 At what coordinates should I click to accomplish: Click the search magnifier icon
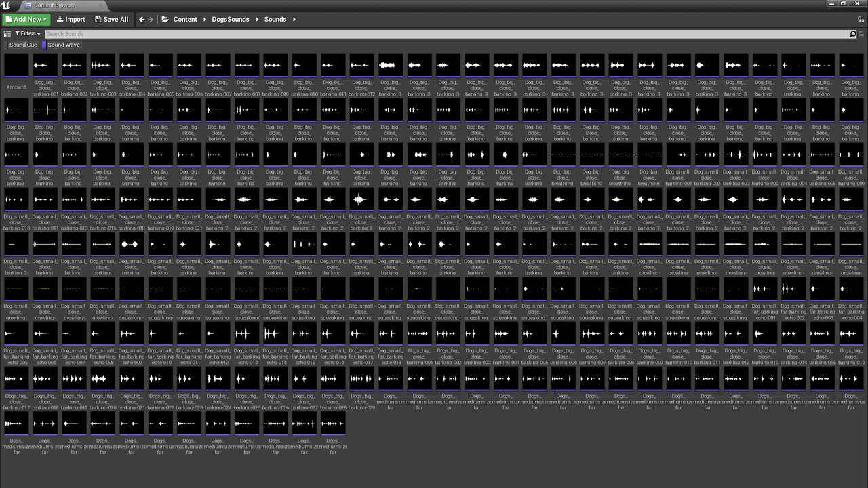click(853, 33)
